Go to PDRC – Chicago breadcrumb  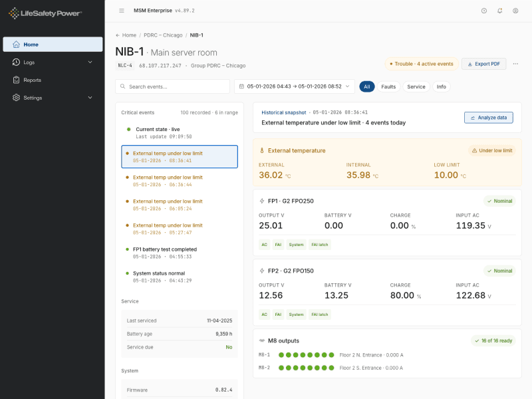(x=163, y=35)
